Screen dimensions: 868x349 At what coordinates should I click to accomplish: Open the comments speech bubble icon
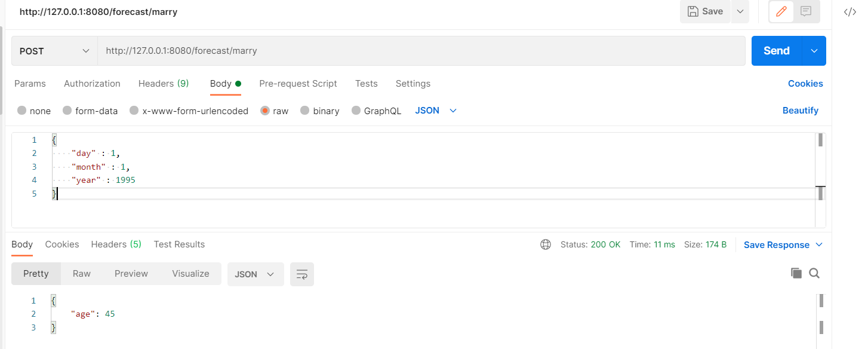806,11
